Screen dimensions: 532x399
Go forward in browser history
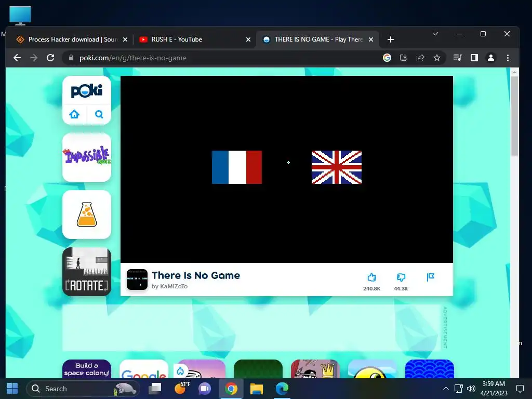click(x=34, y=58)
